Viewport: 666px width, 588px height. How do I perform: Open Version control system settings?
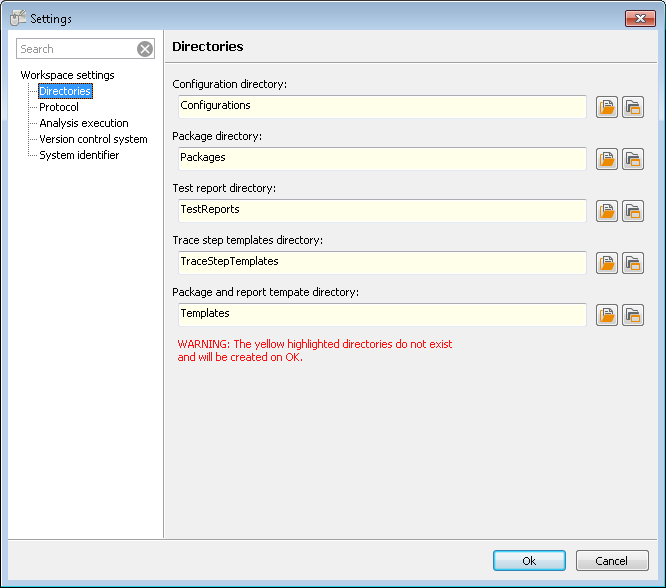93,139
